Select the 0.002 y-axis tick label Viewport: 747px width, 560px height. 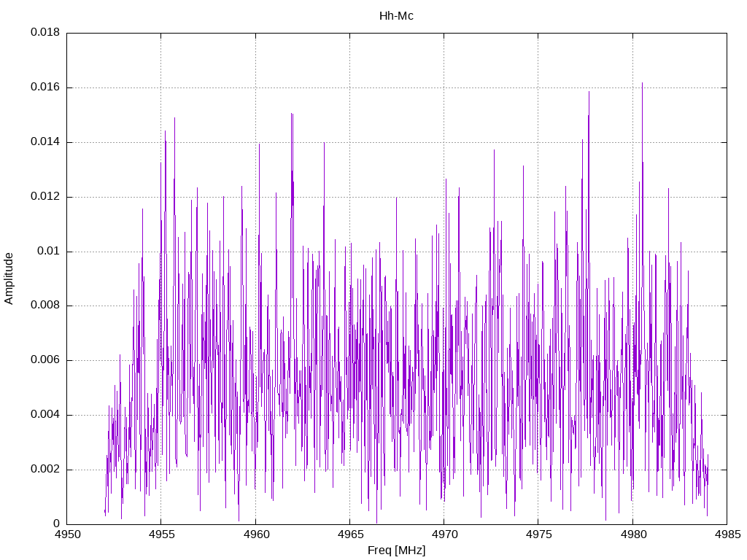click(x=45, y=469)
